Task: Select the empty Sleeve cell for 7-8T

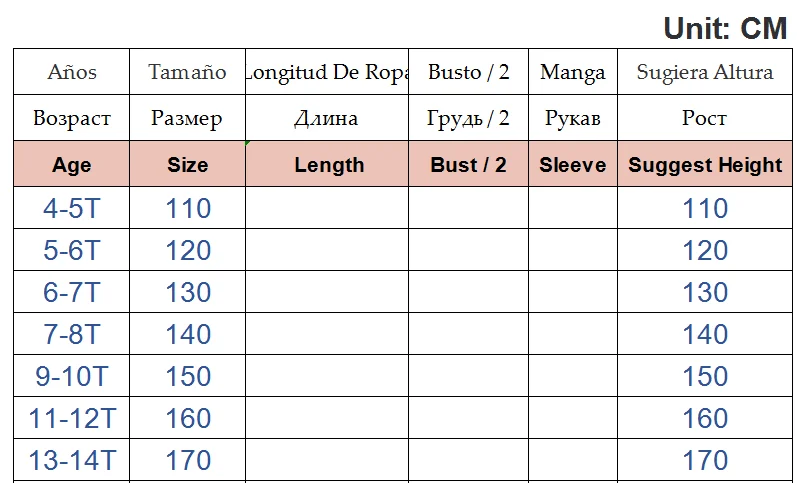Action: click(573, 334)
